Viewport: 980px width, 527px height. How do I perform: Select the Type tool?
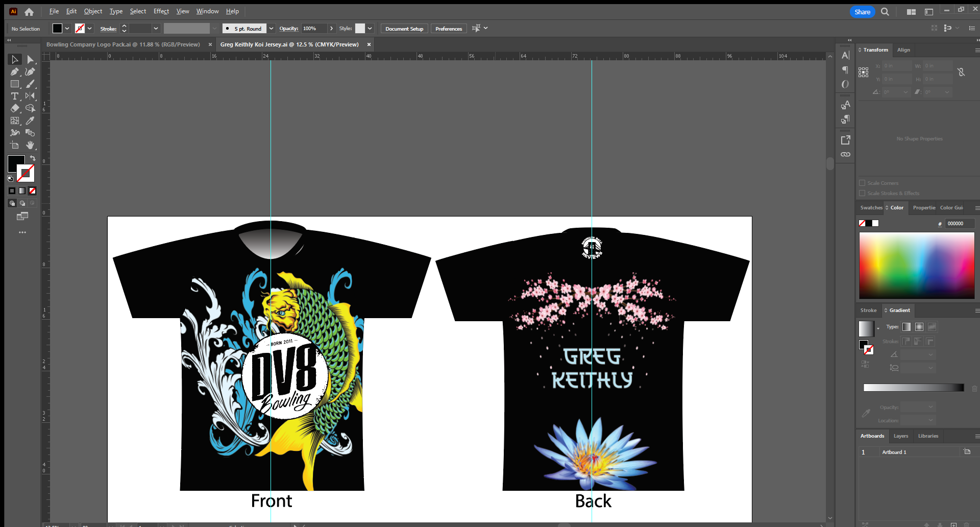(15, 96)
